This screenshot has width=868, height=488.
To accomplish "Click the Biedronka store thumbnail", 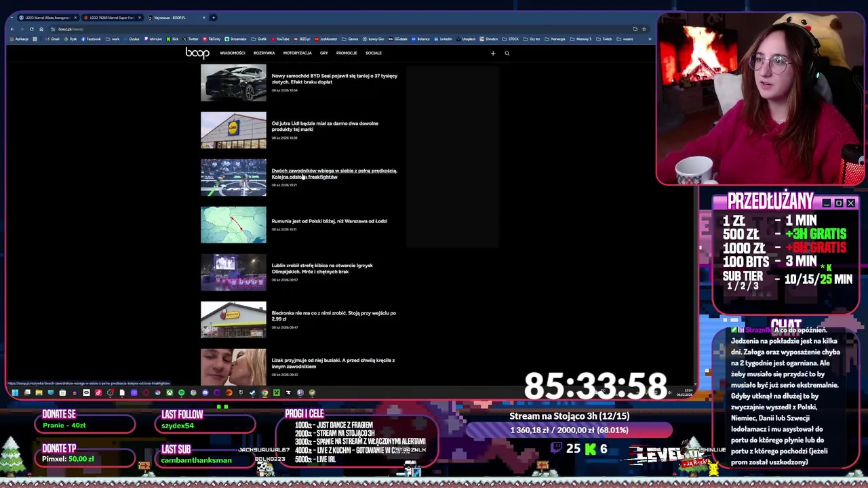I will [x=233, y=320].
